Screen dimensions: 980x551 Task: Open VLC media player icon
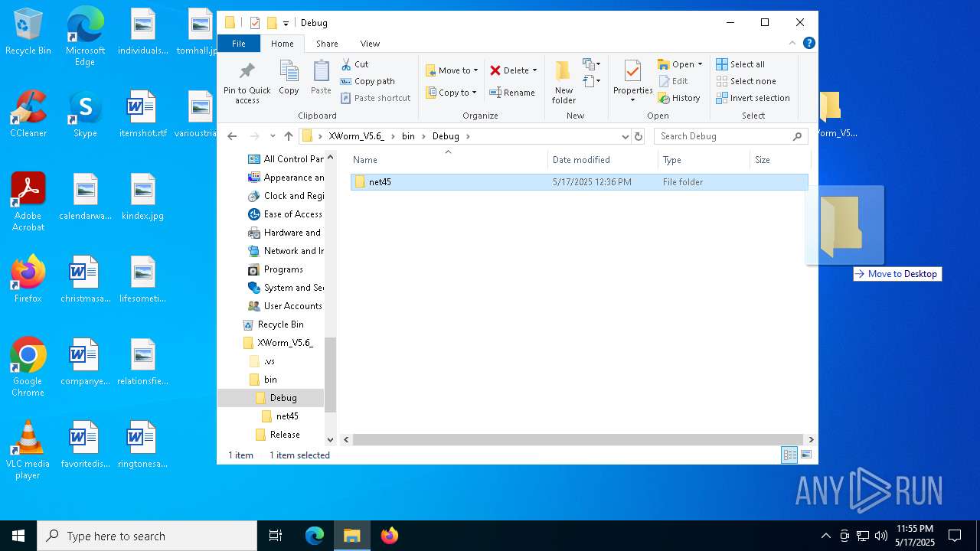click(28, 450)
